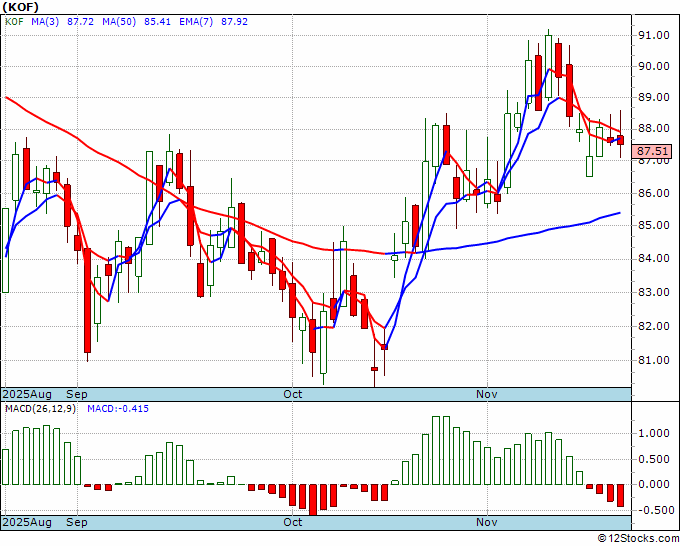Click the 84.00 price axis label

(654, 259)
